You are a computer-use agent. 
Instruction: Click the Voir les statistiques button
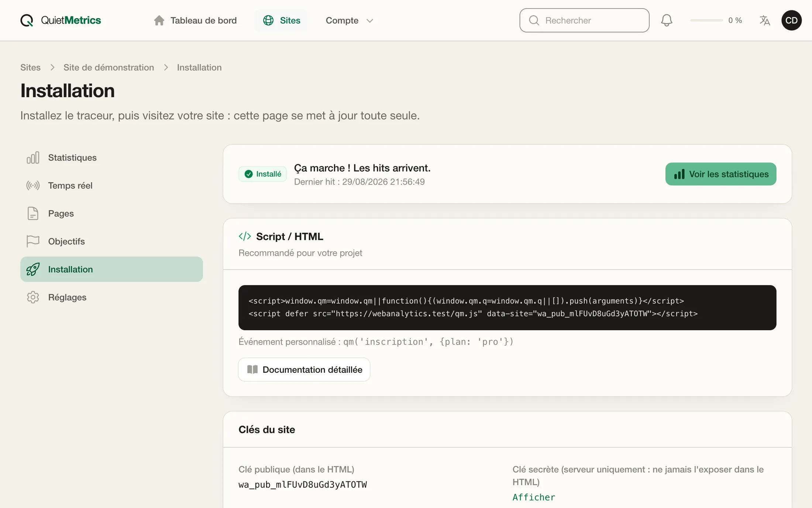[x=721, y=174]
